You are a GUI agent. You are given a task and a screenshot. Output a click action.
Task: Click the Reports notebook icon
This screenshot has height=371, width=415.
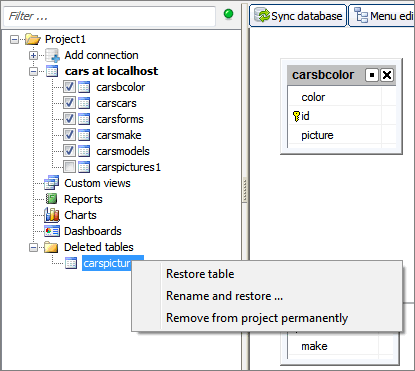pos(51,199)
